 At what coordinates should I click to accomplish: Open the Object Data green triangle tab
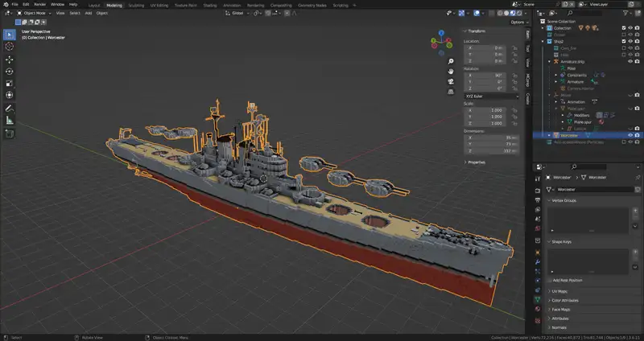[538, 299]
